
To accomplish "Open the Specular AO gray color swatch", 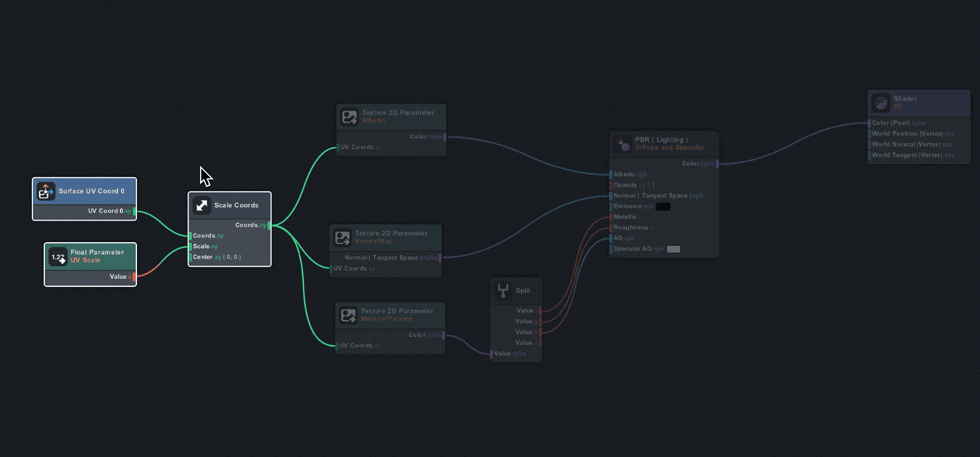I will coord(673,249).
